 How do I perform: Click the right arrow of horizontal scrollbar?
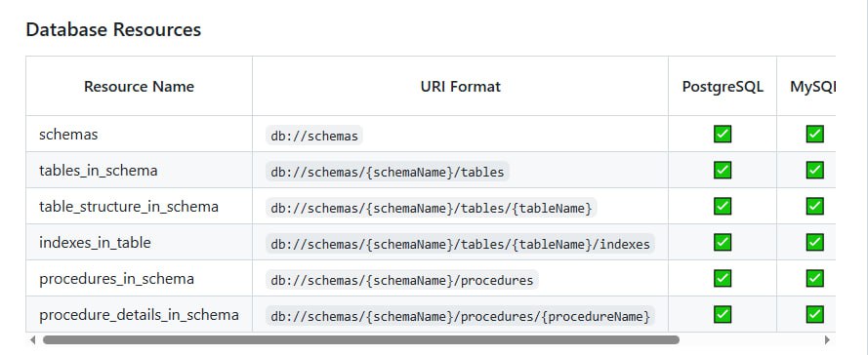828,339
